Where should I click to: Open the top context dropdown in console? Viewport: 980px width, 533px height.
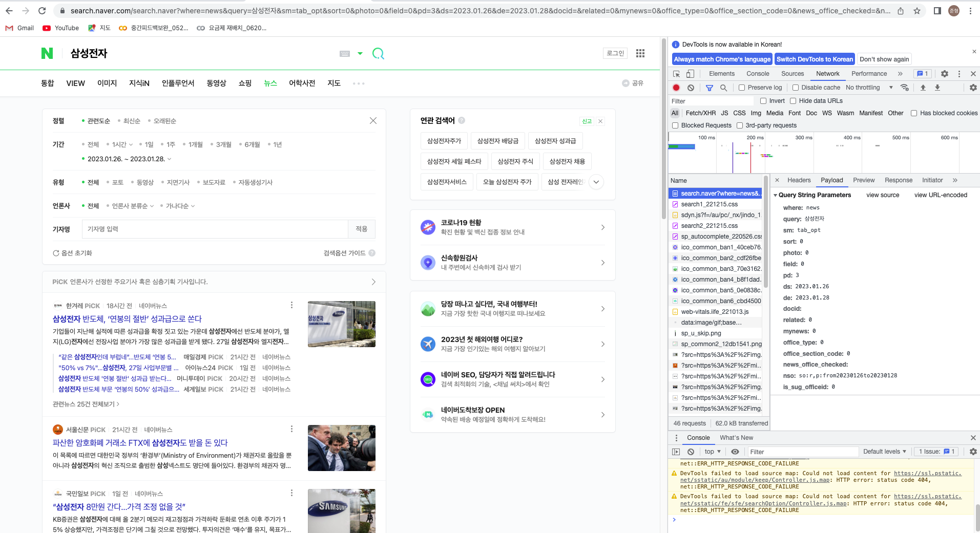point(713,452)
